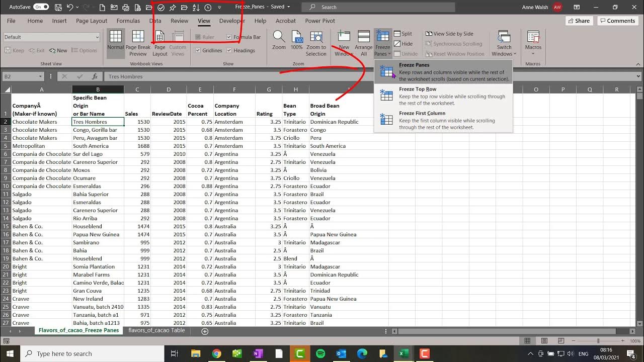Click the Share button
This screenshot has width=644, height=362.
[579, 21]
